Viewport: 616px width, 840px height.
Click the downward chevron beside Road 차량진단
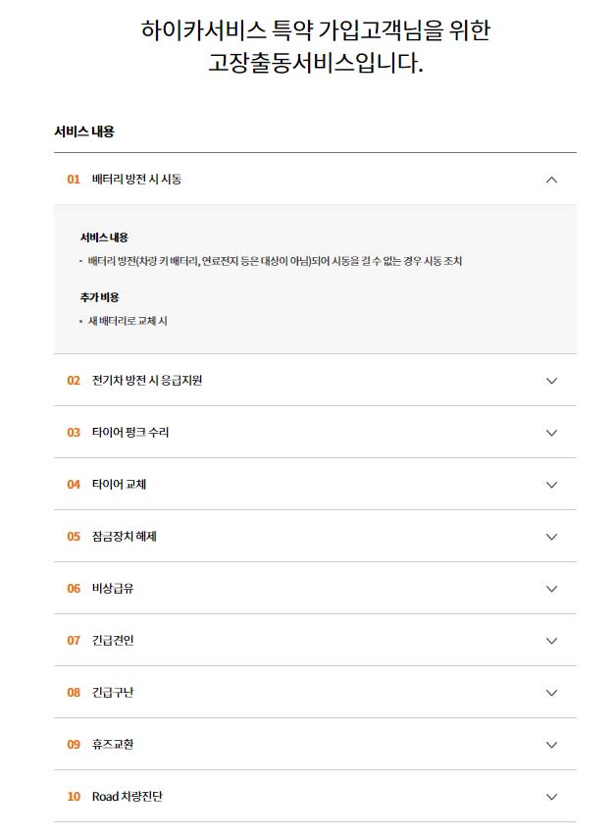(x=551, y=797)
